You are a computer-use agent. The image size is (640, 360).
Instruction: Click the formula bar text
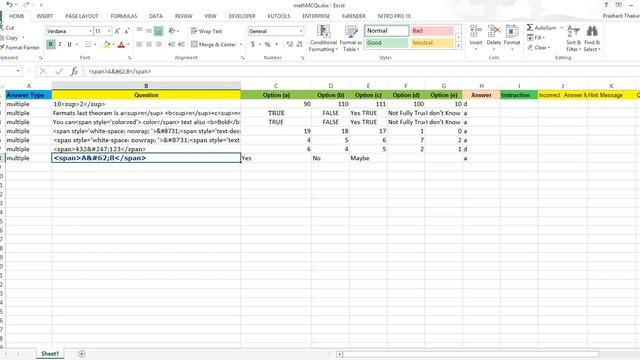point(120,71)
